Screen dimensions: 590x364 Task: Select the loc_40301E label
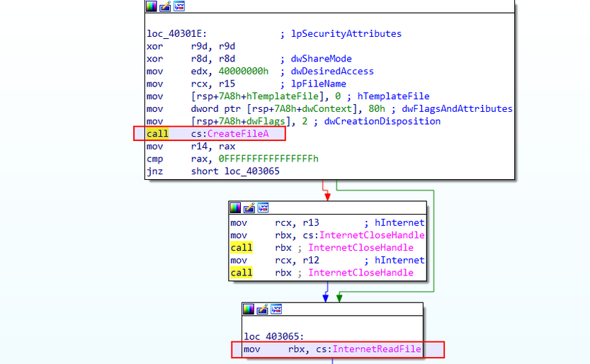176,34
